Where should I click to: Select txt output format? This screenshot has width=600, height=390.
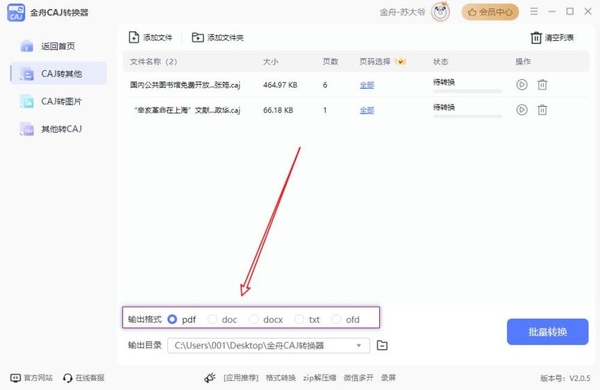(299, 319)
